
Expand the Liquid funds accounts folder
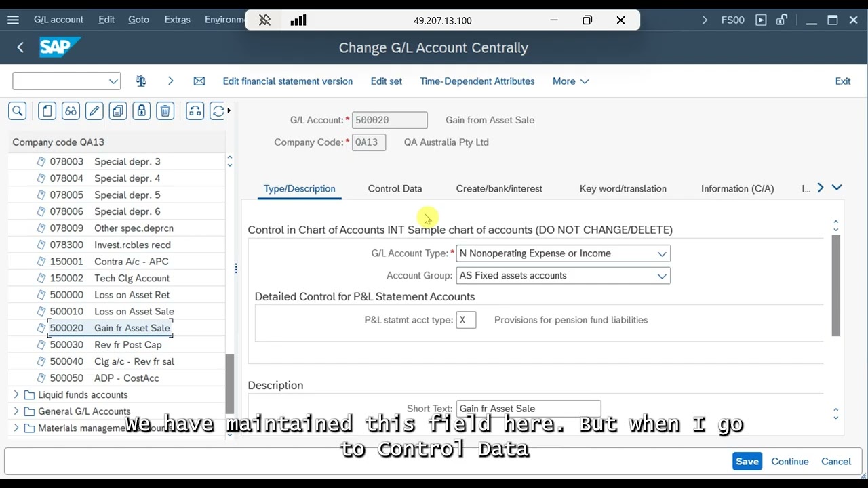[x=16, y=394]
